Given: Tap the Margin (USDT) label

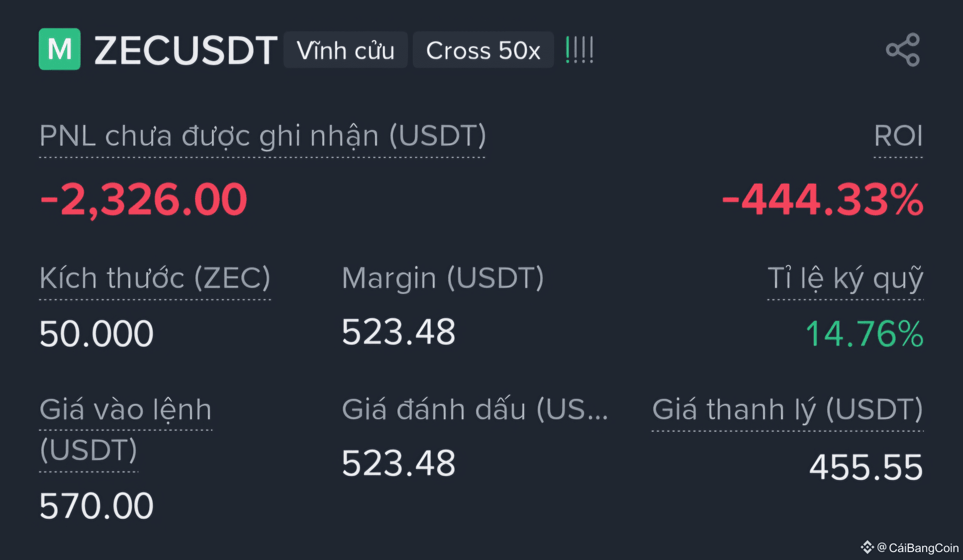Looking at the screenshot, I should (443, 278).
